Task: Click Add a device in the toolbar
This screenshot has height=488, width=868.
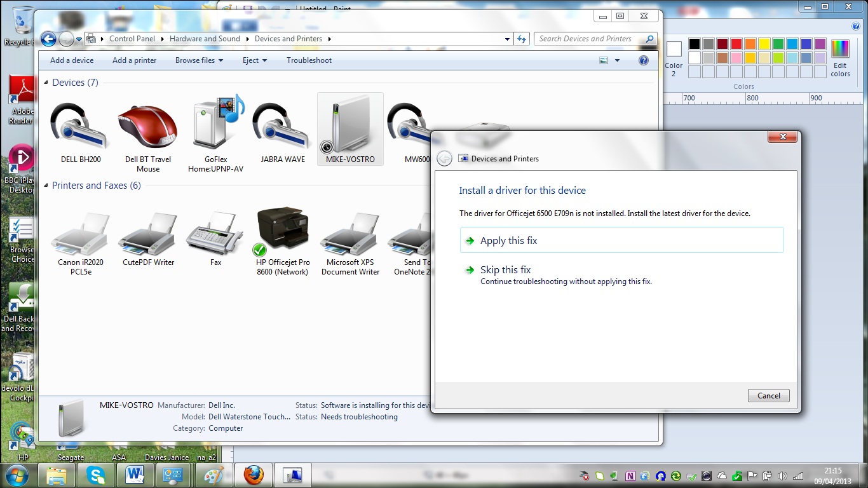Action: click(x=72, y=60)
